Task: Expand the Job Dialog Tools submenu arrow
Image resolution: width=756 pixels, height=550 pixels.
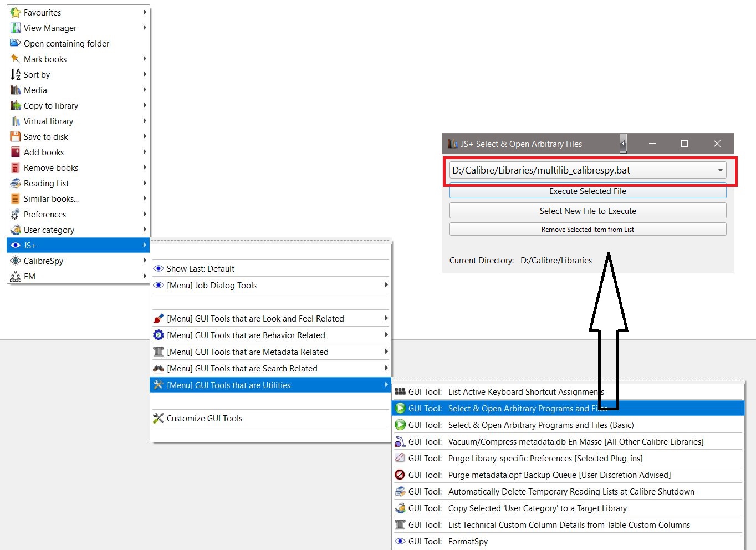Action: 386,285
